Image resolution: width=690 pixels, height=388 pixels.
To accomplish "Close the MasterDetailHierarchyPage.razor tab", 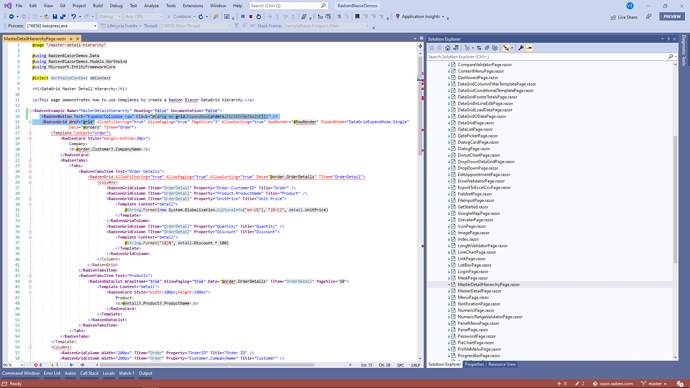I will [77, 39].
